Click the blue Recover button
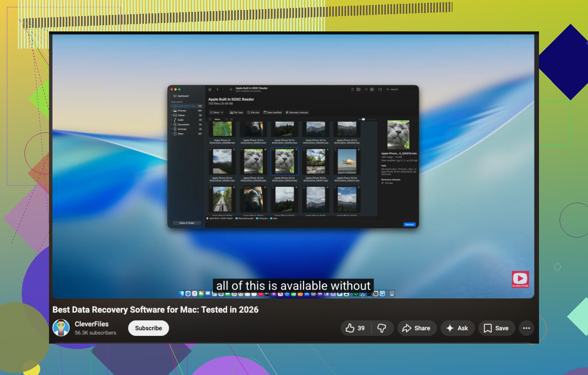The height and width of the screenshot is (375, 588). pyautogui.click(x=410, y=224)
